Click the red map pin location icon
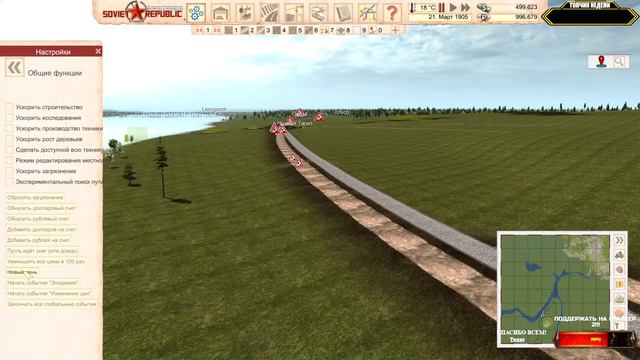The height and width of the screenshot is (360, 640). [x=601, y=62]
